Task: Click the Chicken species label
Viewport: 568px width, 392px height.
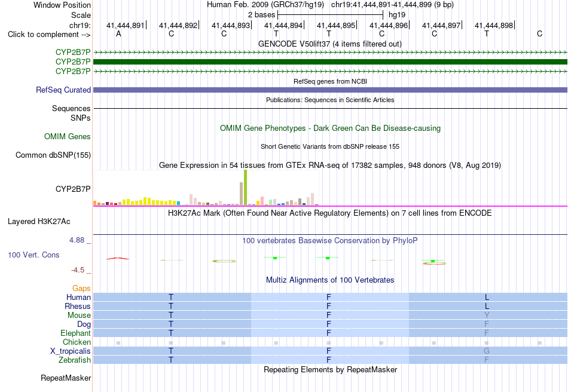Action: (x=77, y=342)
